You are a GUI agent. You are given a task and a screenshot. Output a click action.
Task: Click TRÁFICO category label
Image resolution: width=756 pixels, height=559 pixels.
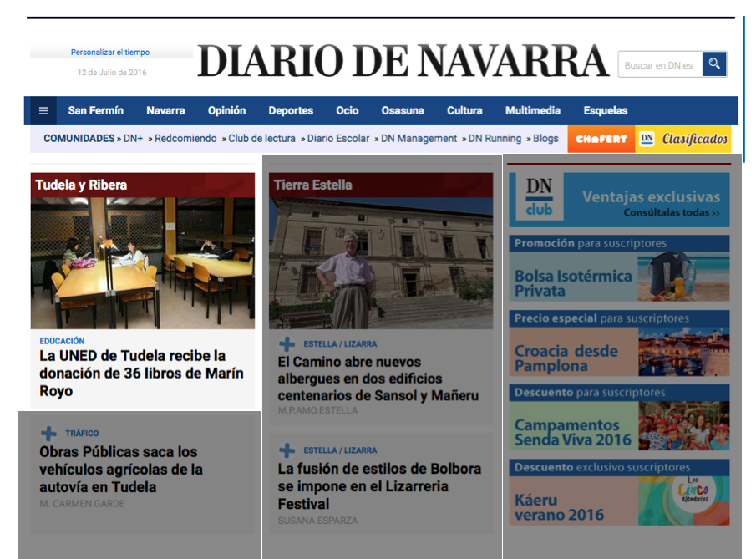pyautogui.click(x=82, y=433)
